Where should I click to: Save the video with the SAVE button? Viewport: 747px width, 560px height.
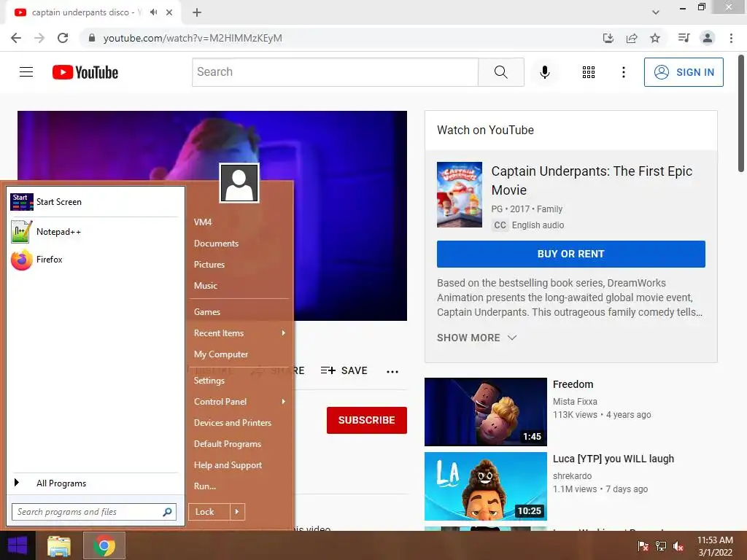pos(344,370)
